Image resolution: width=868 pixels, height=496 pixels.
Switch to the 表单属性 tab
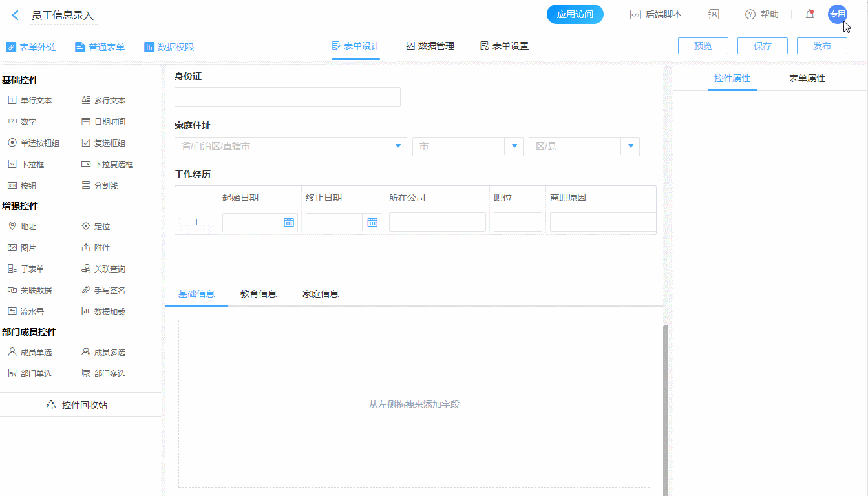point(807,78)
